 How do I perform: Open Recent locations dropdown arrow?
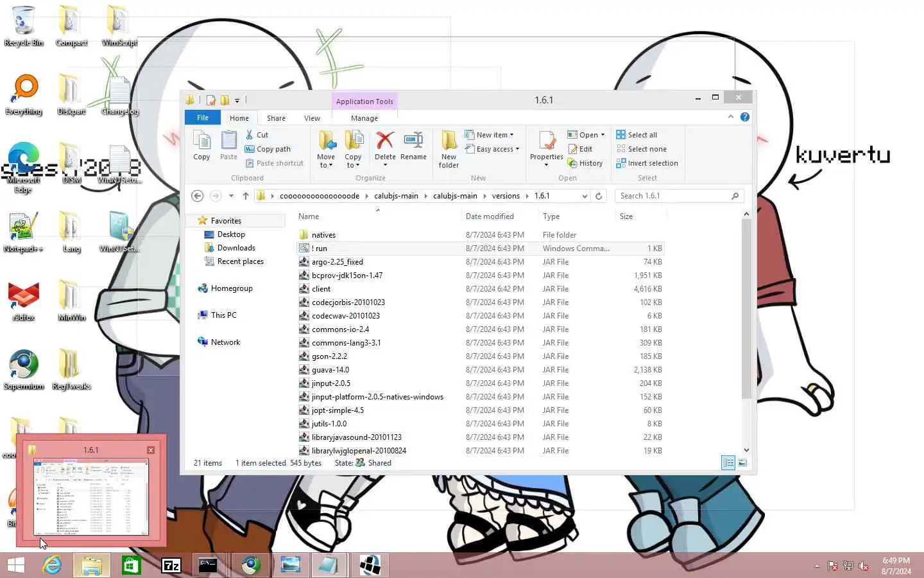pyautogui.click(x=231, y=196)
